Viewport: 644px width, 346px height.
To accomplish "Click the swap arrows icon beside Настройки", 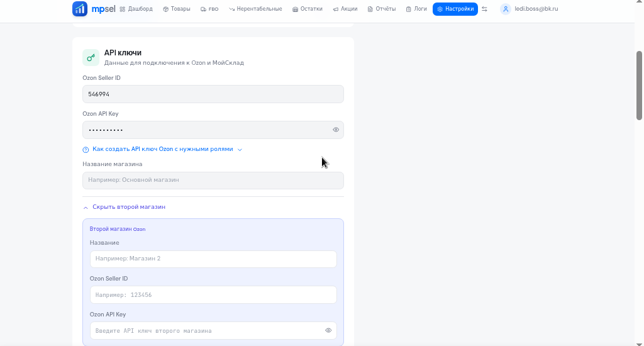I will 485,9.
